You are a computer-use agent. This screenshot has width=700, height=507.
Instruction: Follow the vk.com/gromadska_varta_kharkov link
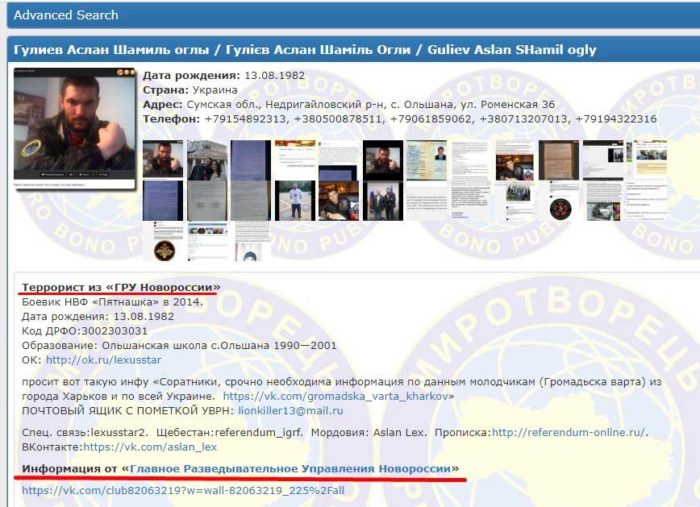tap(336, 396)
